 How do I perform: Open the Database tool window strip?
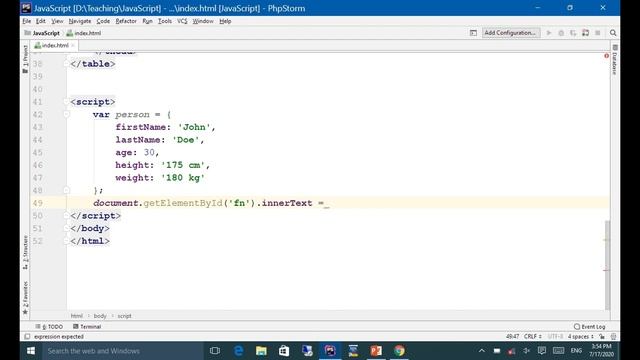[615, 60]
